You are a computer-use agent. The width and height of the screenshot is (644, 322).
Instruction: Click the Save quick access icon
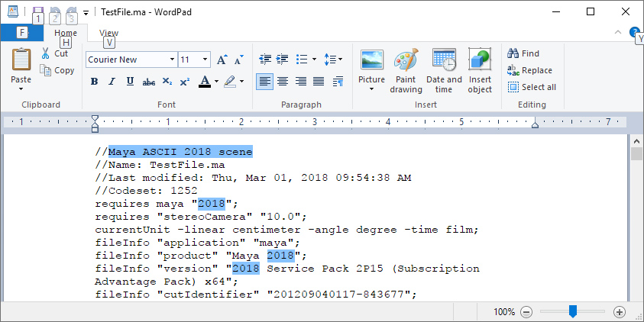click(37, 12)
